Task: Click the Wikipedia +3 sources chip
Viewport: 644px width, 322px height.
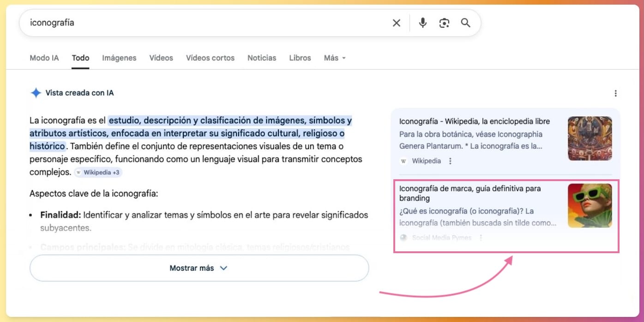Action: tap(98, 172)
